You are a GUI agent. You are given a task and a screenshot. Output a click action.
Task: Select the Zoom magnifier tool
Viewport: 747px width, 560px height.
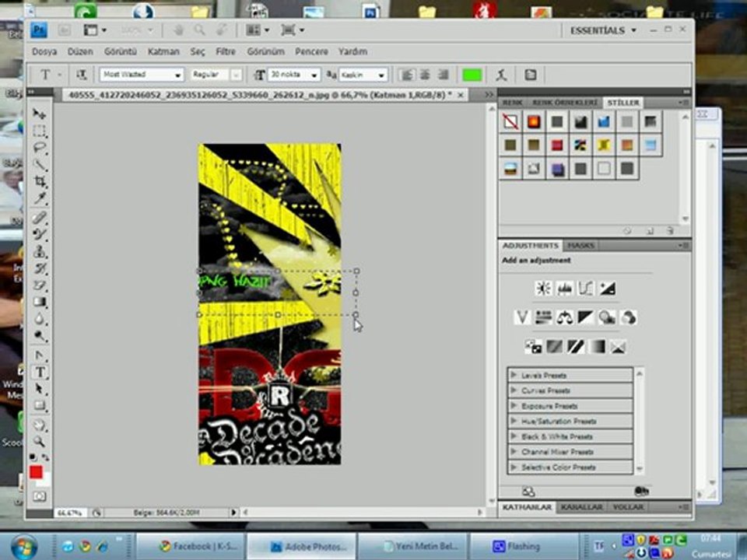point(39,442)
